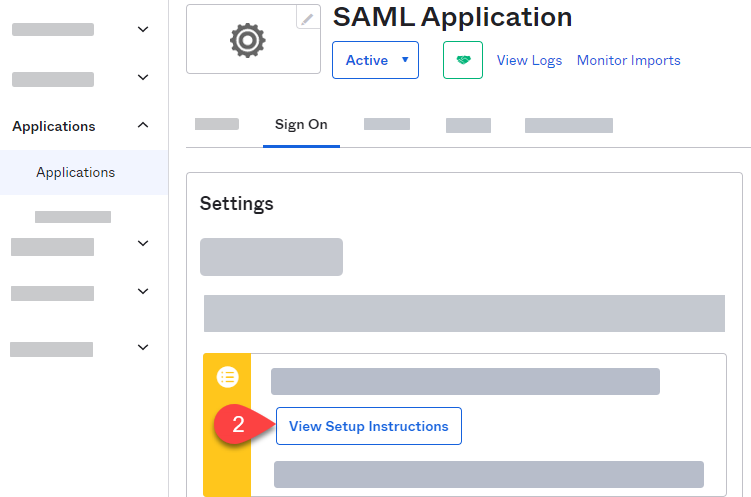Open the Active status dropdown
This screenshot has width=751, height=497.
(376, 60)
